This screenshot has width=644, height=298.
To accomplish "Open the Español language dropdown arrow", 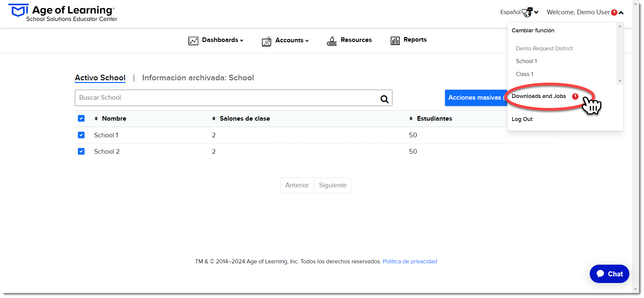I will pyautogui.click(x=536, y=12).
